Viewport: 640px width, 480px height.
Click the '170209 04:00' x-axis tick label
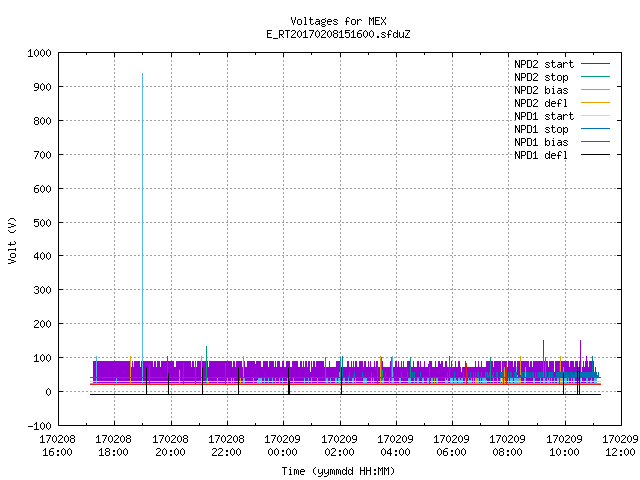pos(396,446)
